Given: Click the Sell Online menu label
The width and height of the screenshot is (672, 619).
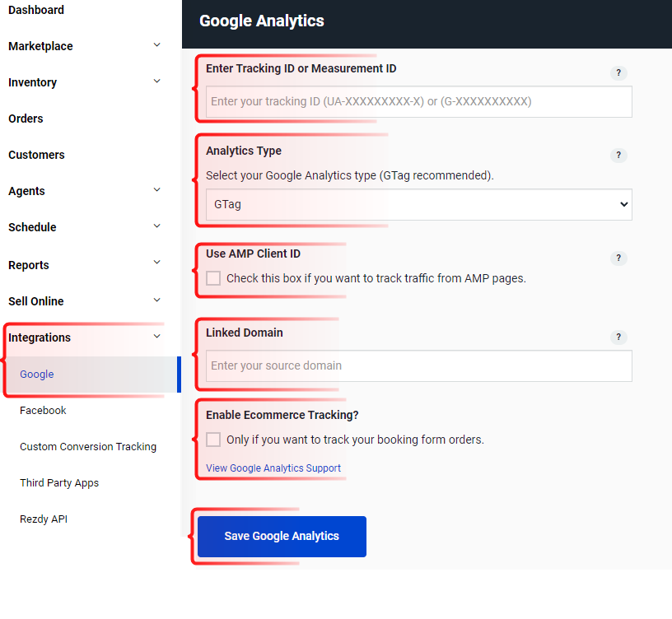Looking at the screenshot, I should tap(36, 301).
